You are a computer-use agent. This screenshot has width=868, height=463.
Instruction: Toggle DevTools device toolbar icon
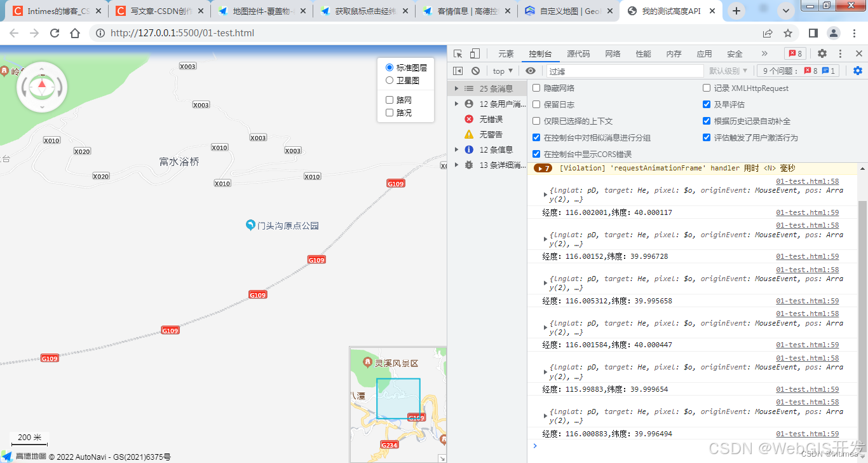pyautogui.click(x=475, y=53)
